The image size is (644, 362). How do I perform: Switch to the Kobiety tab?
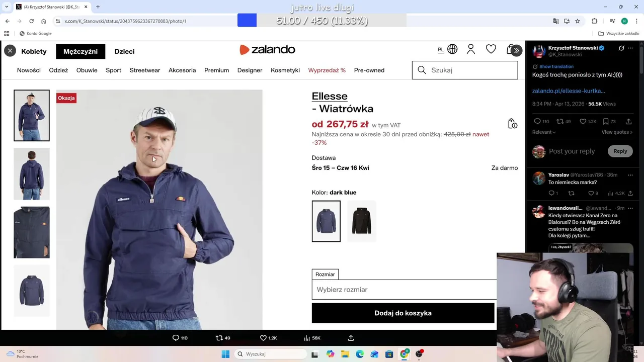[x=34, y=51]
